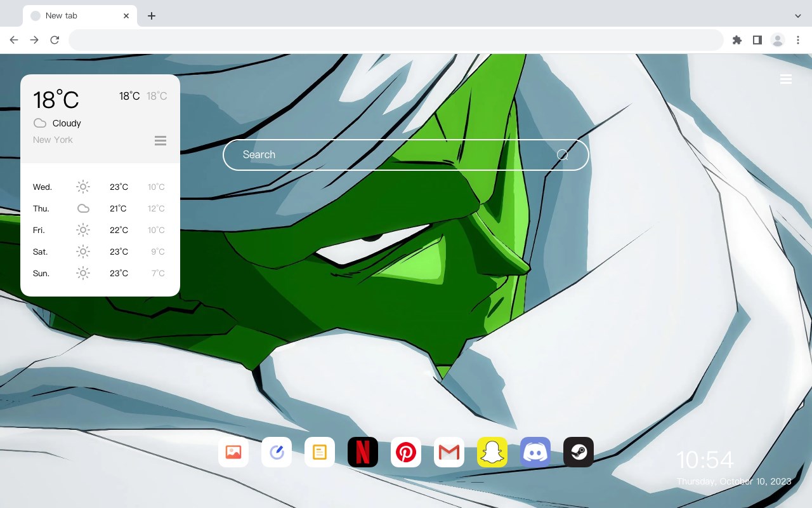
Task: Click the cloudy weather icon
Action: click(40, 123)
